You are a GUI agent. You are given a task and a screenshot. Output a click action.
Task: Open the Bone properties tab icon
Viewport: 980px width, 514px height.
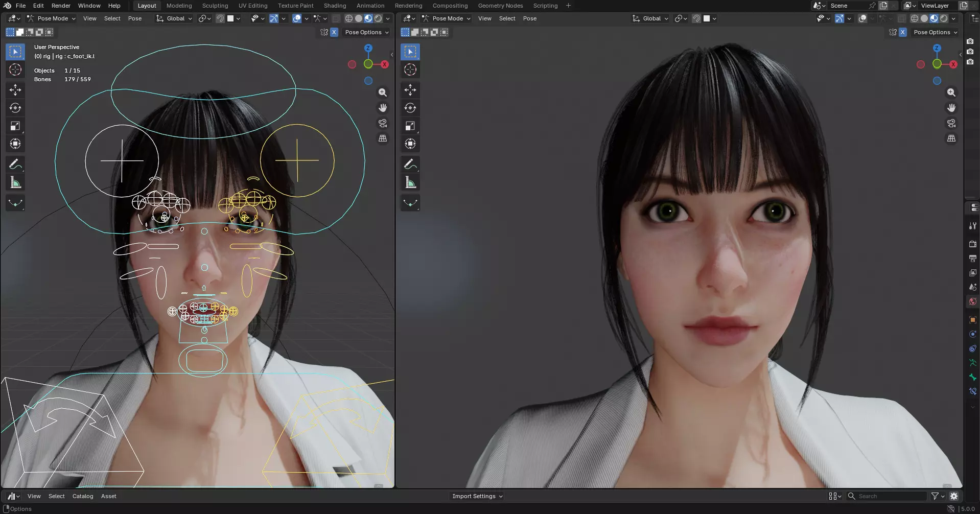tap(973, 377)
